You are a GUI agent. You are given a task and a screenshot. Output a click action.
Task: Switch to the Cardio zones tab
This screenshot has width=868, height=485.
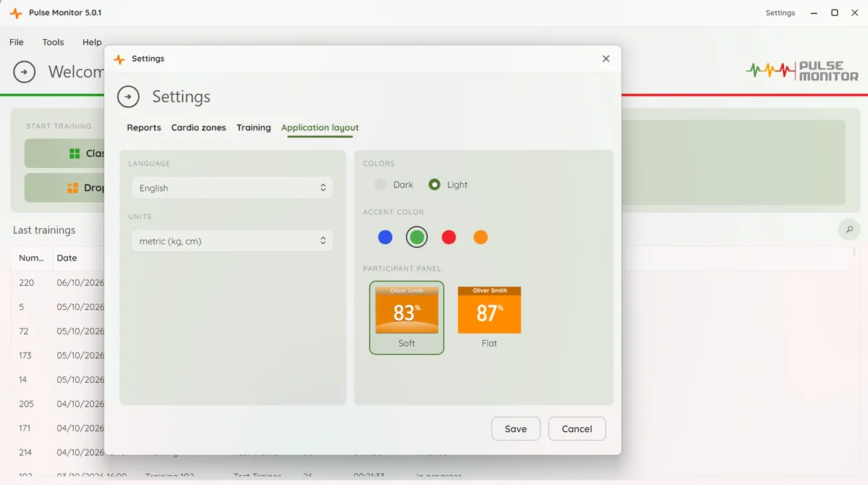[199, 127]
